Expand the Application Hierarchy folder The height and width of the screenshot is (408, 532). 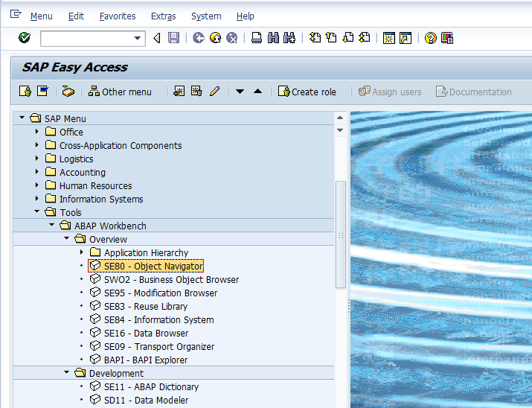tap(81, 252)
